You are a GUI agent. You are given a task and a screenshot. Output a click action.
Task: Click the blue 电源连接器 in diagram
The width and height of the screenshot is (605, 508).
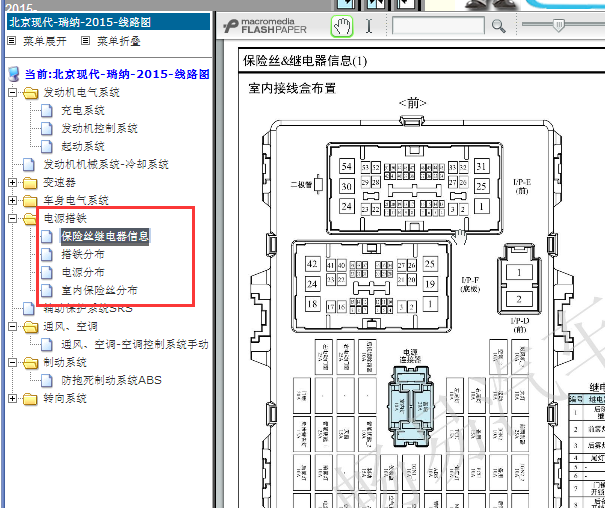tap(411, 406)
